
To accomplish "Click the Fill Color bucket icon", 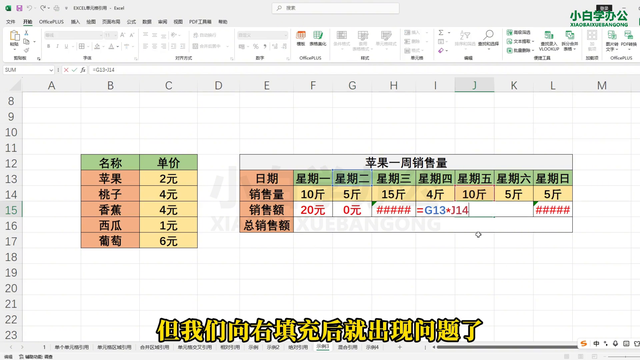I will 97,47.
